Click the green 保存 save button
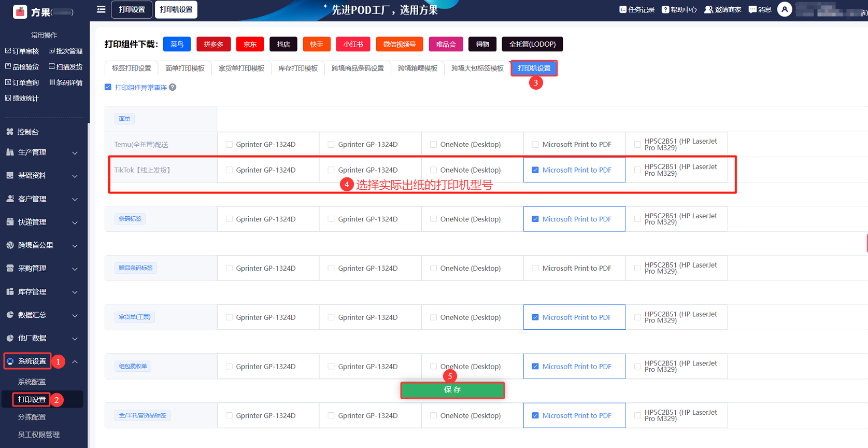Viewport: 868px width, 448px height. (x=452, y=390)
